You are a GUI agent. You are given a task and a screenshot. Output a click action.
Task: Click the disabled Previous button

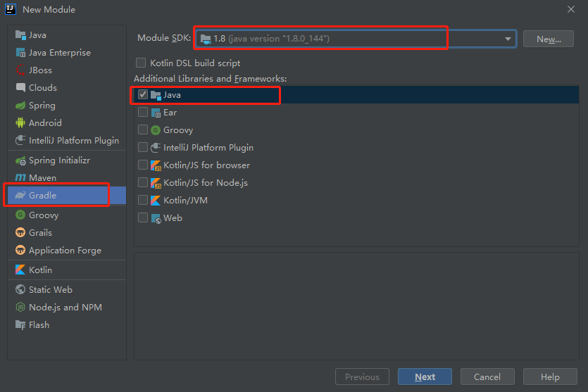tap(362, 377)
